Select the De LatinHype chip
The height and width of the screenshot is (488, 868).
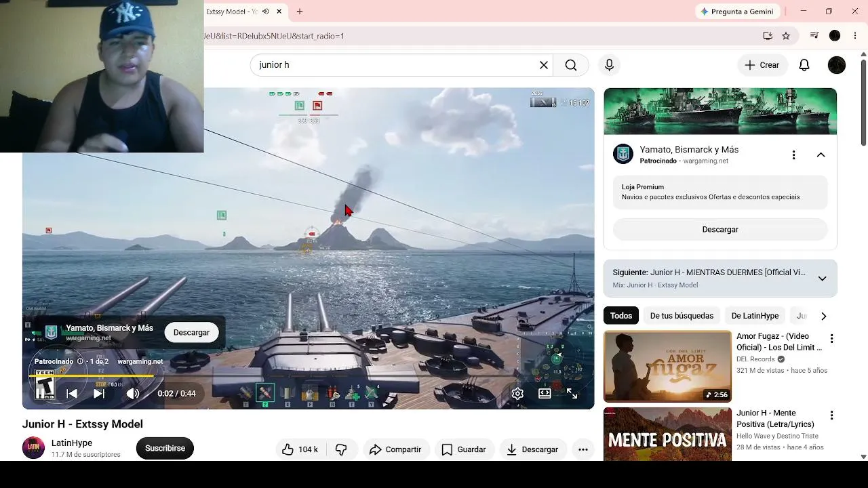click(755, 316)
